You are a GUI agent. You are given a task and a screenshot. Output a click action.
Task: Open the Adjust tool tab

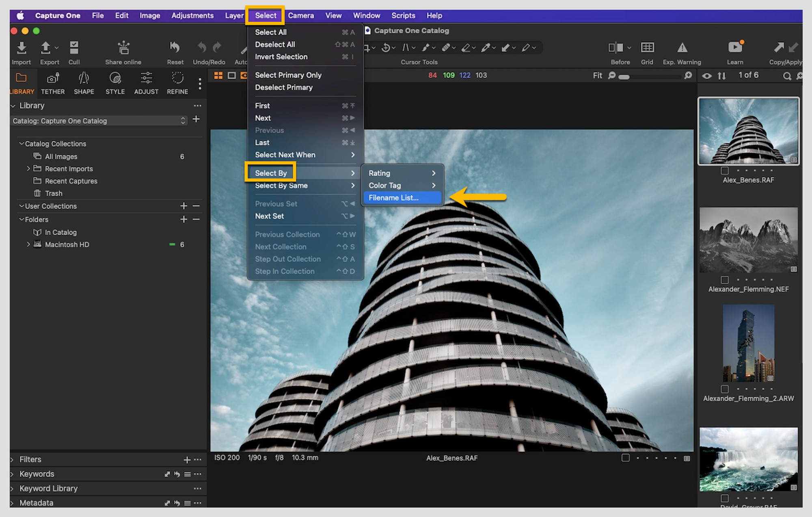pyautogui.click(x=146, y=83)
